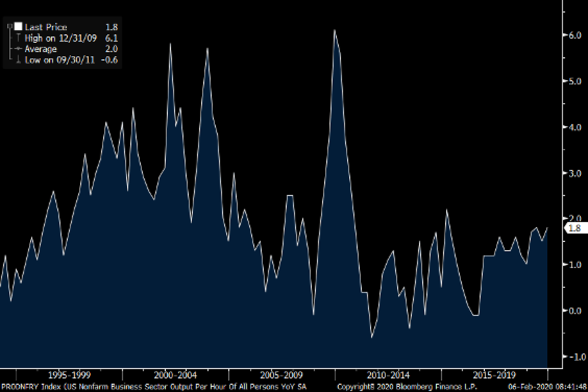Select the Average legend entry
Image resolution: width=588 pixels, height=392 pixels.
(40, 49)
